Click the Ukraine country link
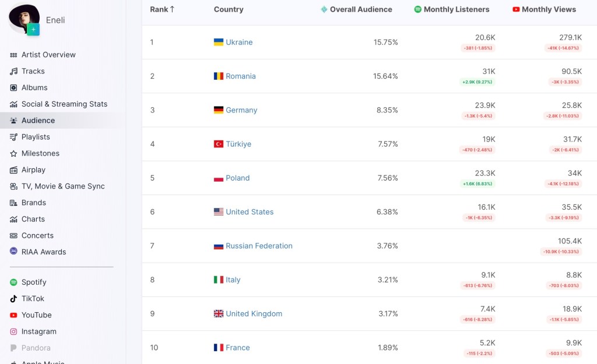597x364 pixels. pos(239,43)
